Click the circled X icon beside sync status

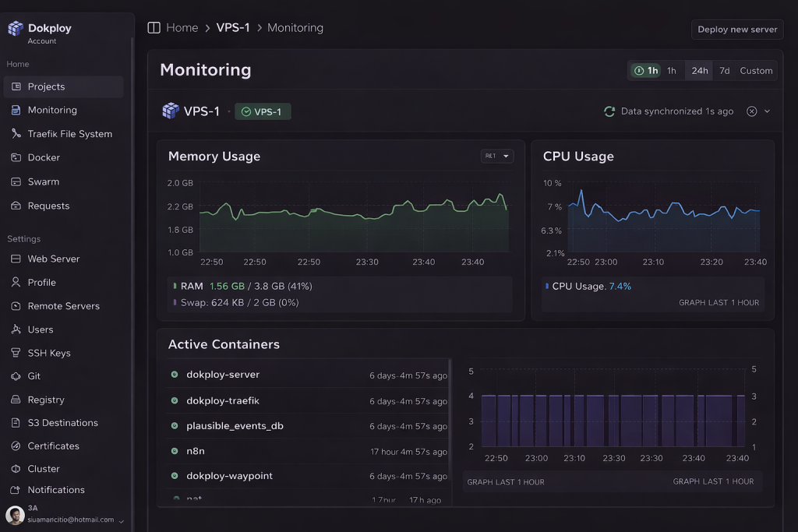pos(751,111)
